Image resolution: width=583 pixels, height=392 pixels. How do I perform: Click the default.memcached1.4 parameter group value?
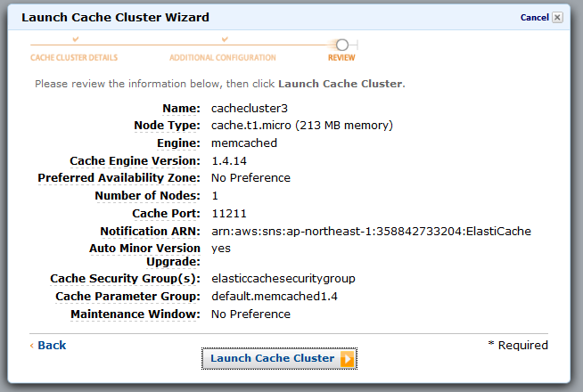275,296
